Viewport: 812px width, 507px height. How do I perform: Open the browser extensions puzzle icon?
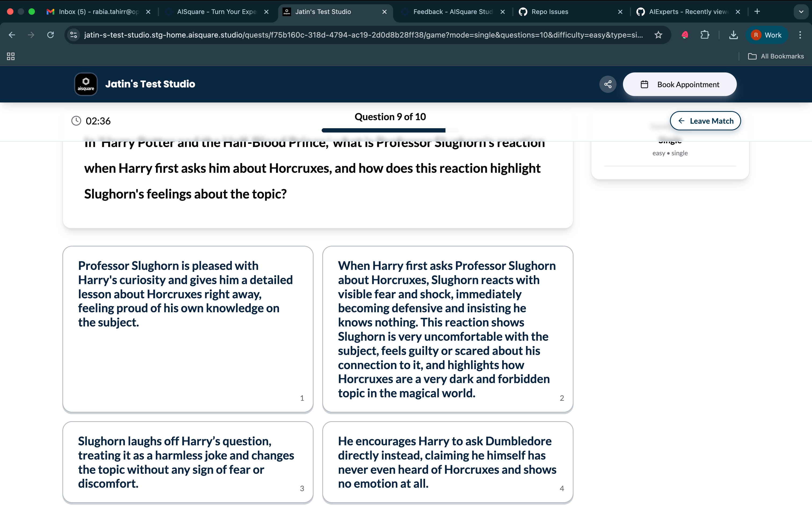click(705, 35)
